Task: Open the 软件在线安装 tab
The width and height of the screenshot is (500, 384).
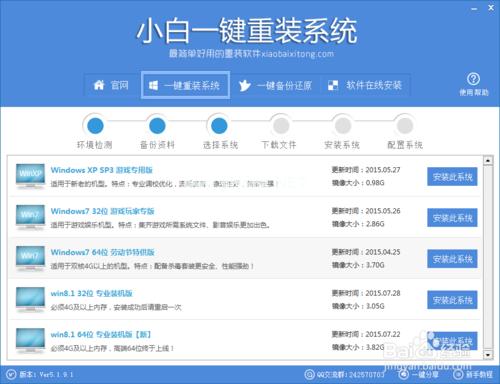Action: tap(365, 86)
